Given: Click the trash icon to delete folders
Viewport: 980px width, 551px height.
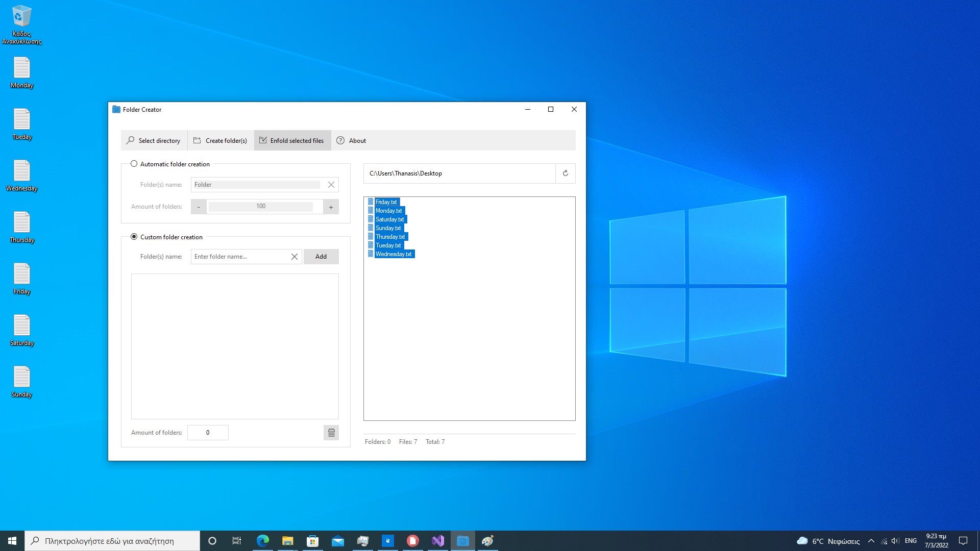Looking at the screenshot, I should 331,433.
